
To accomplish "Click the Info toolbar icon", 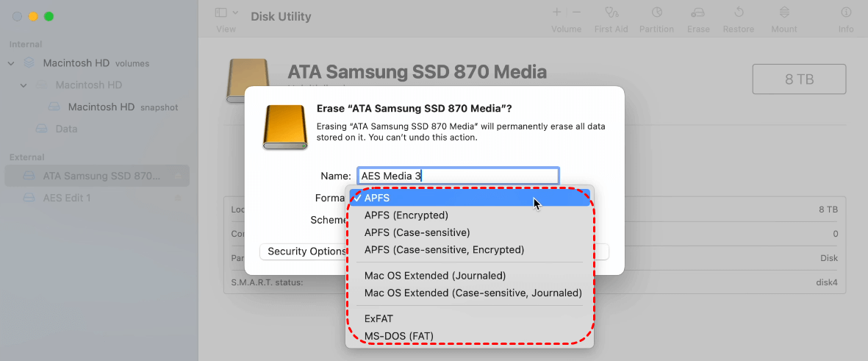I will pyautogui.click(x=846, y=12).
